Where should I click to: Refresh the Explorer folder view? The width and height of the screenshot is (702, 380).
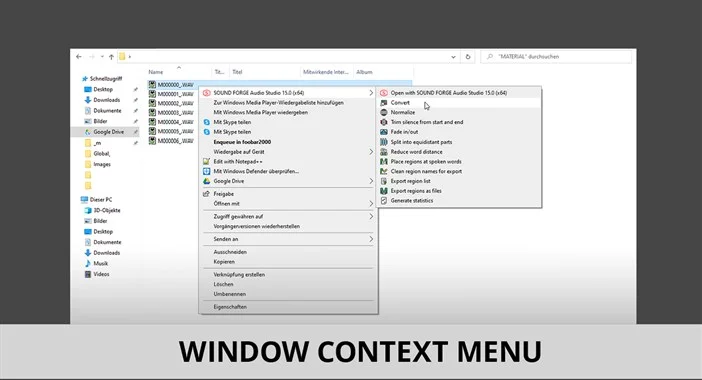(468, 57)
